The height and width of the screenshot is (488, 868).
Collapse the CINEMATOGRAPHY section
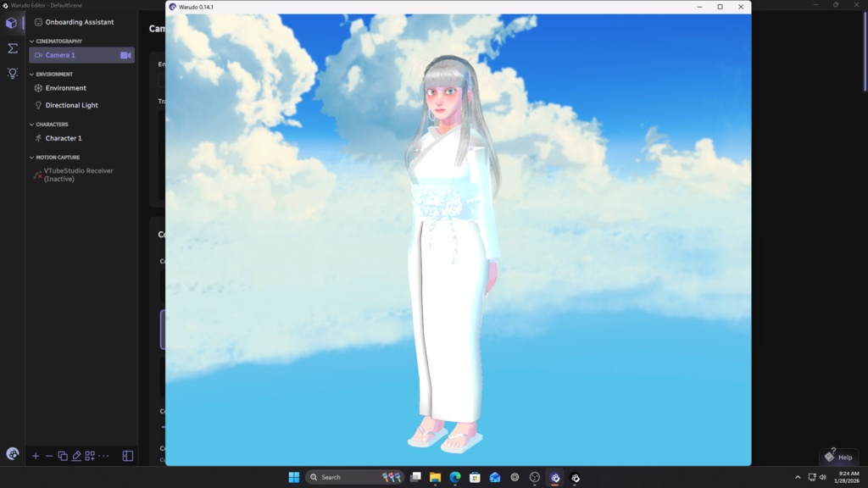(x=31, y=41)
